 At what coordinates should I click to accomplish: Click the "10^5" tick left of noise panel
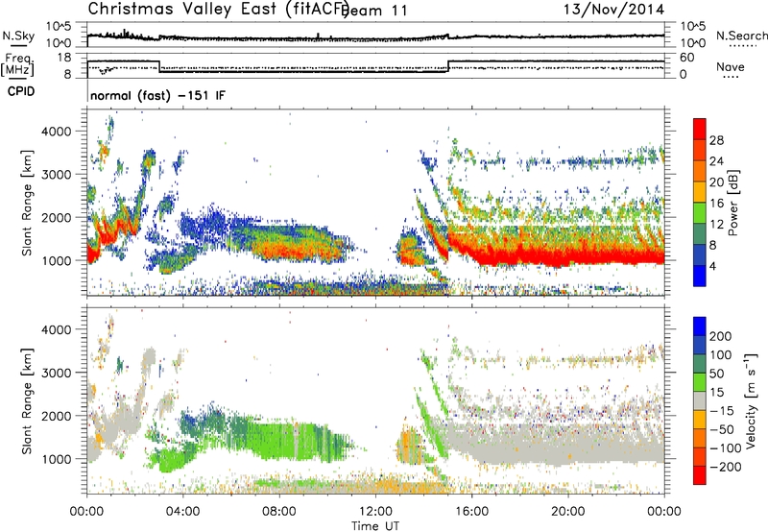tap(59, 27)
